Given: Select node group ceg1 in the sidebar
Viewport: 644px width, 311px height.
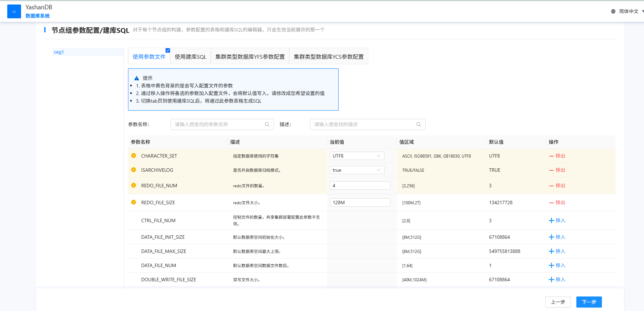Looking at the screenshot, I should tap(59, 52).
